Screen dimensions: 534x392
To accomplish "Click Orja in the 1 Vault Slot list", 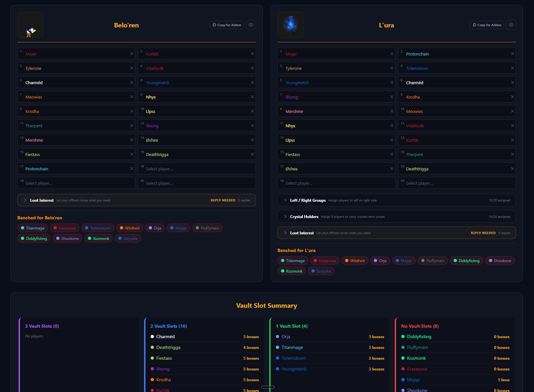I will tap(286, 337).
